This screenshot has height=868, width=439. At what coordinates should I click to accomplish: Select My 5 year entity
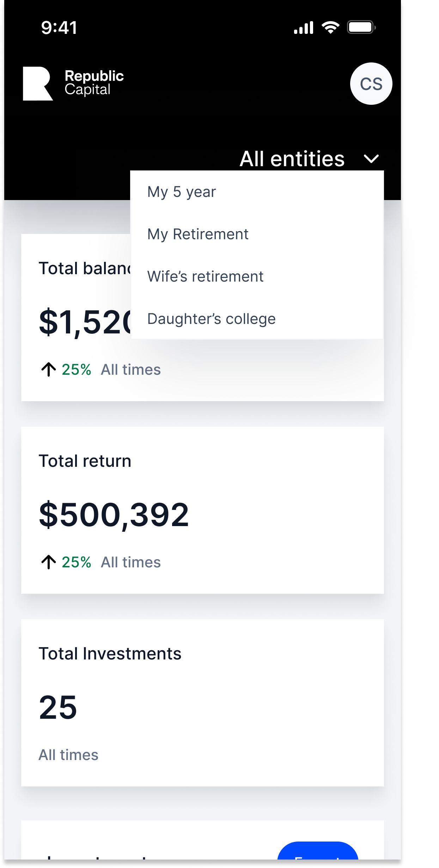pyautogui.click(x=182, y=192)
